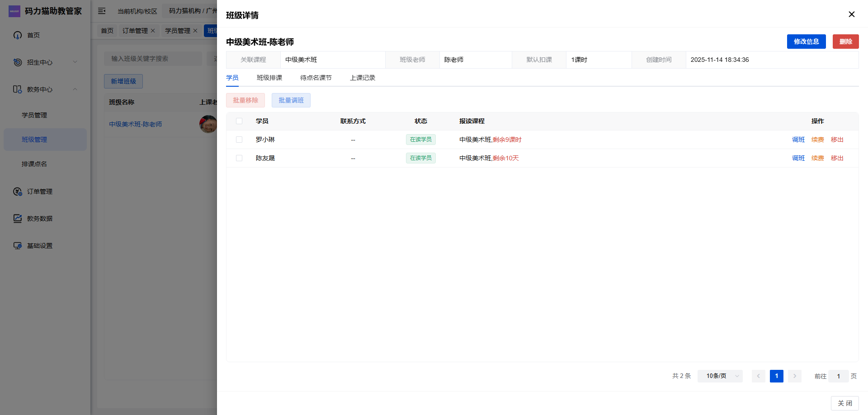The height and width of the screenshot is (415, 868).
Task: Open the 上课记录 tab
Action: tap(363, 78)
